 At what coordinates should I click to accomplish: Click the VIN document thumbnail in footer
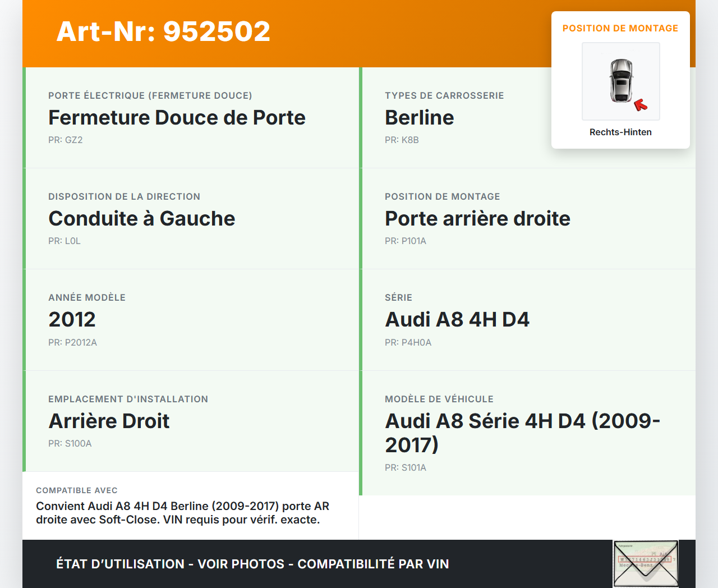(x=646, y=563)
